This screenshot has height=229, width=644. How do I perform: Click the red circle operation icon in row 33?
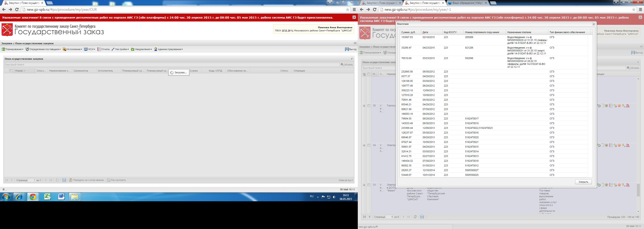[x=619, y=185]
